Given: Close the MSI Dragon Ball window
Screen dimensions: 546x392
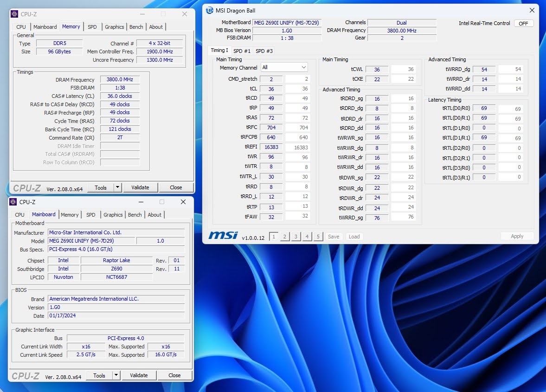Looking at the screenshot, I should tap(532, 11).
